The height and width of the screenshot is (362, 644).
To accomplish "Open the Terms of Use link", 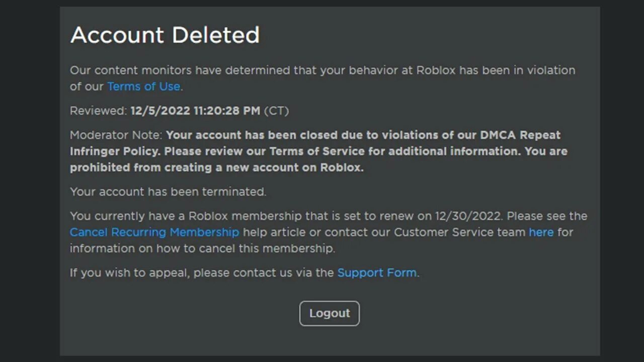I will pos(143,86).
